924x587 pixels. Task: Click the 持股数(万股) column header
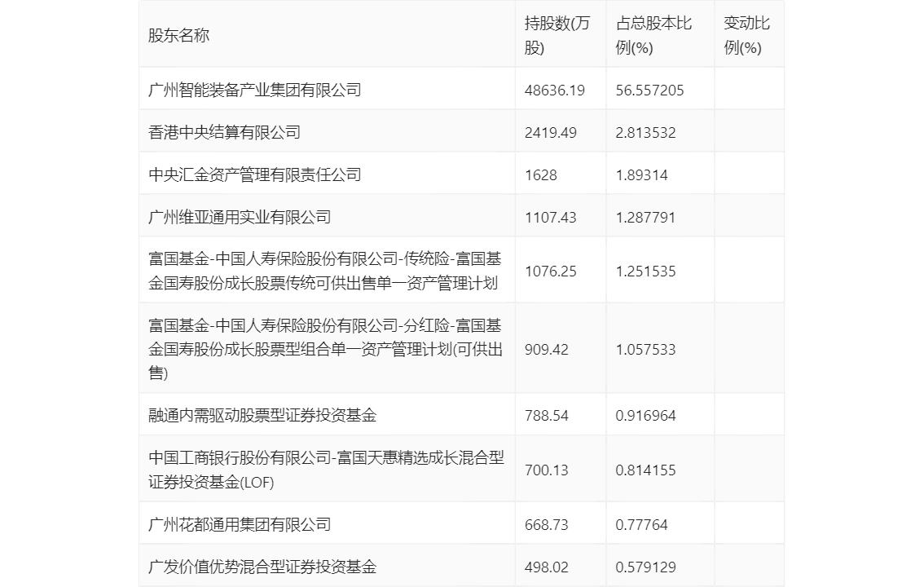pos(557,35)
